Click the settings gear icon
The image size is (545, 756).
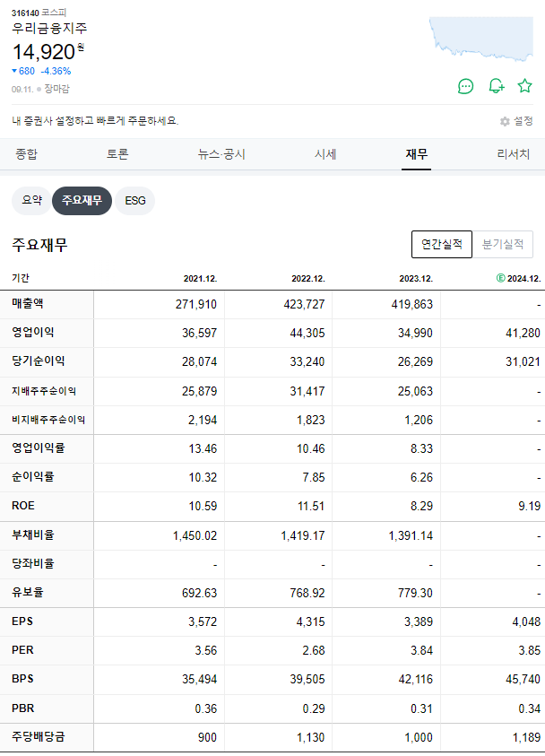(x=505, y=121)
